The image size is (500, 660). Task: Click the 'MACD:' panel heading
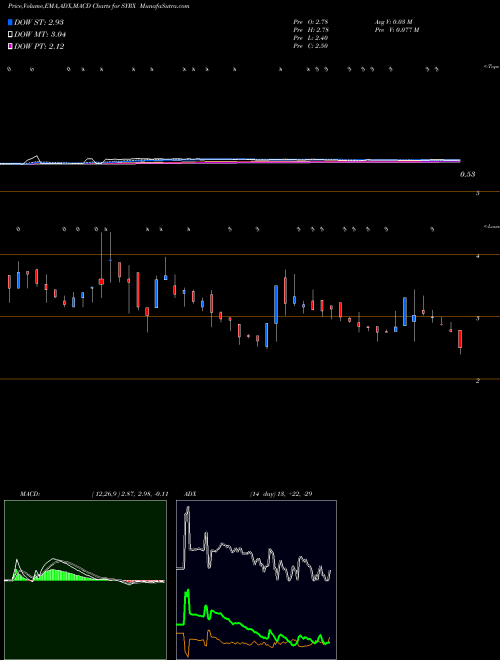pyautogui.click(x=30, y=494)
